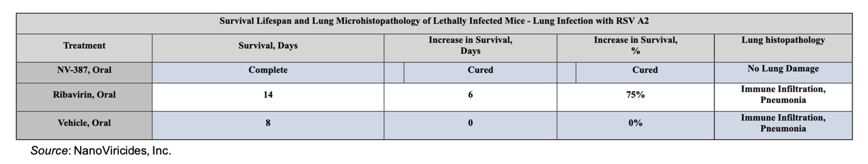Screen dimensions: 868x164
Task: Select the "Complete" survival cell
Action: (268, 70)
